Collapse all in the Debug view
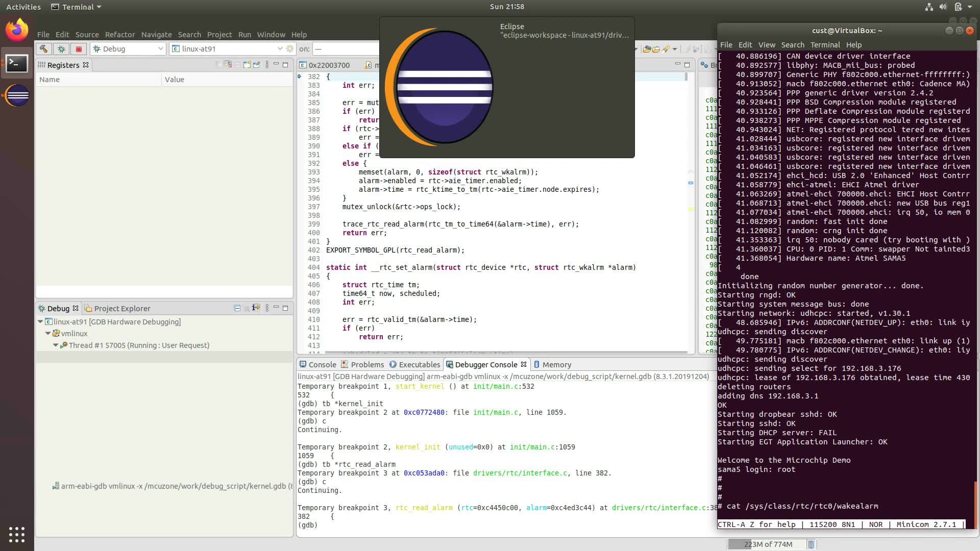The image size is (980, 551). click(237, 308)
